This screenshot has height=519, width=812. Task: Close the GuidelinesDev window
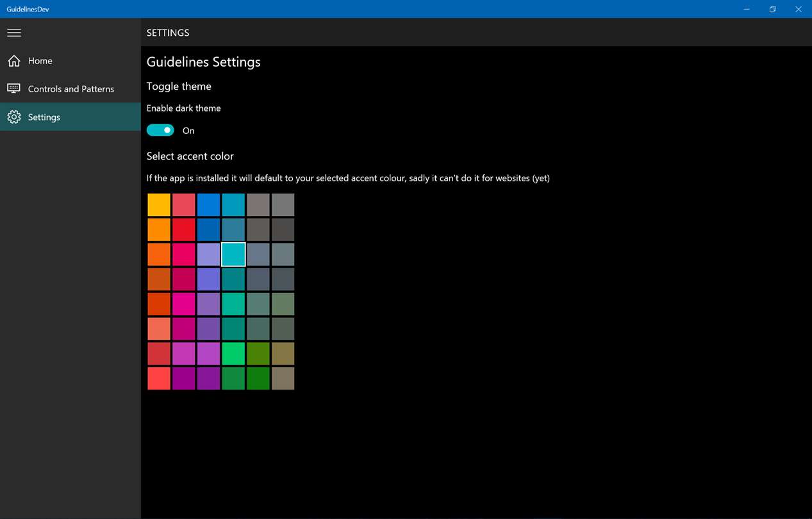coord(799,9)
